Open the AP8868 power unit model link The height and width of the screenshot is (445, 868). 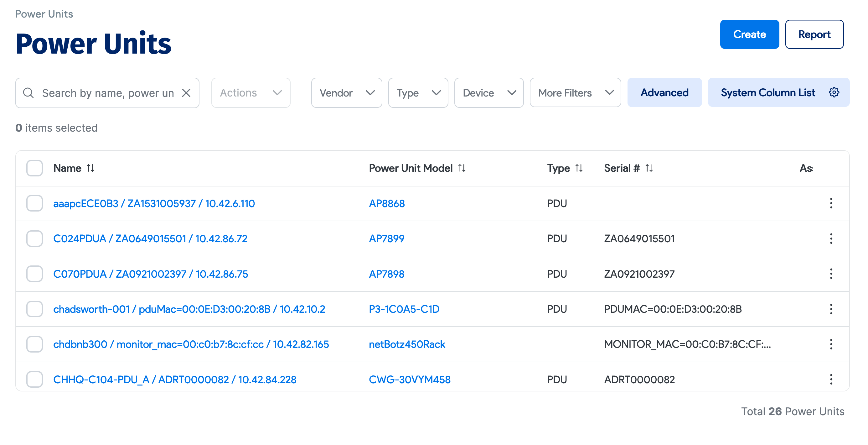click(x=387, y=203)
